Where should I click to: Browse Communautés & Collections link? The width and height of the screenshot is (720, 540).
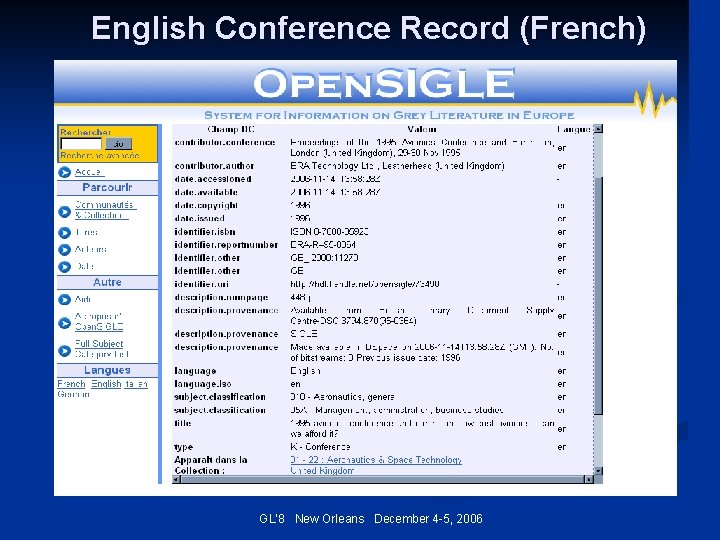[105, 210]
